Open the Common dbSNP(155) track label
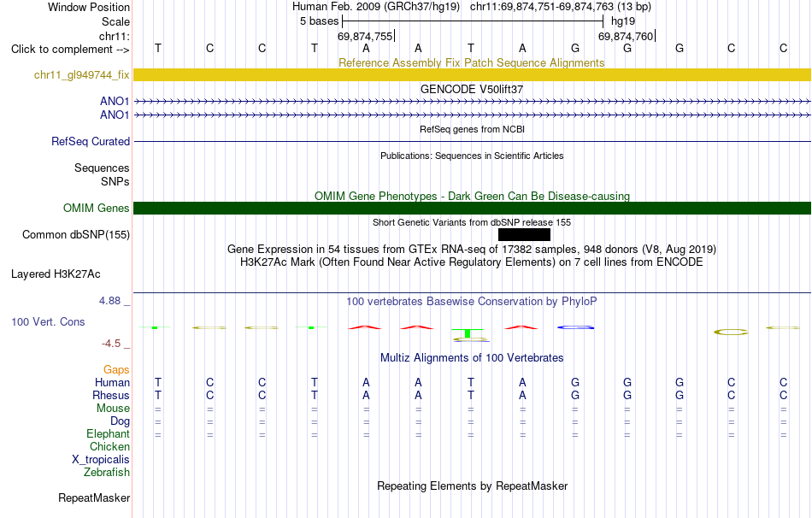812x518 pixels. (x=75, y=235)
